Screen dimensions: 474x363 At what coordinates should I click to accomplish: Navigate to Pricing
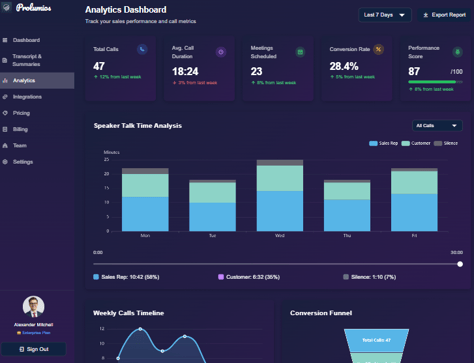(x=37, y=113)
